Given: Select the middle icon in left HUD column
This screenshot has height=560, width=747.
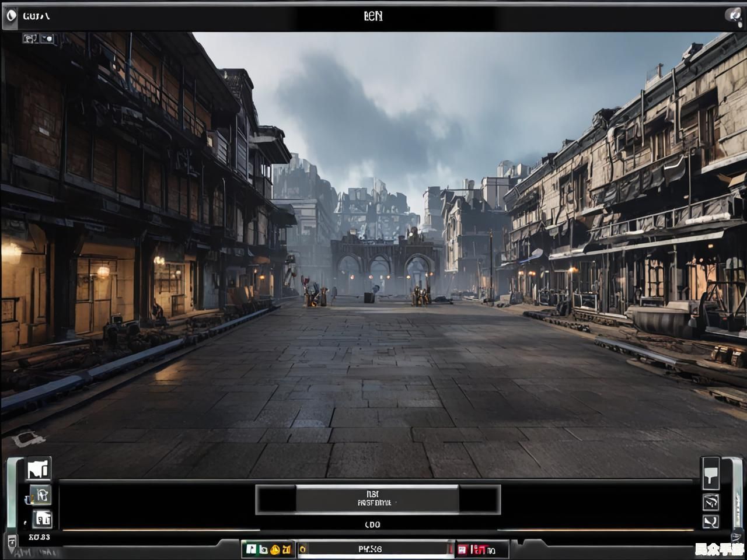Looking at the screenshot, I should tap(41, 495).
